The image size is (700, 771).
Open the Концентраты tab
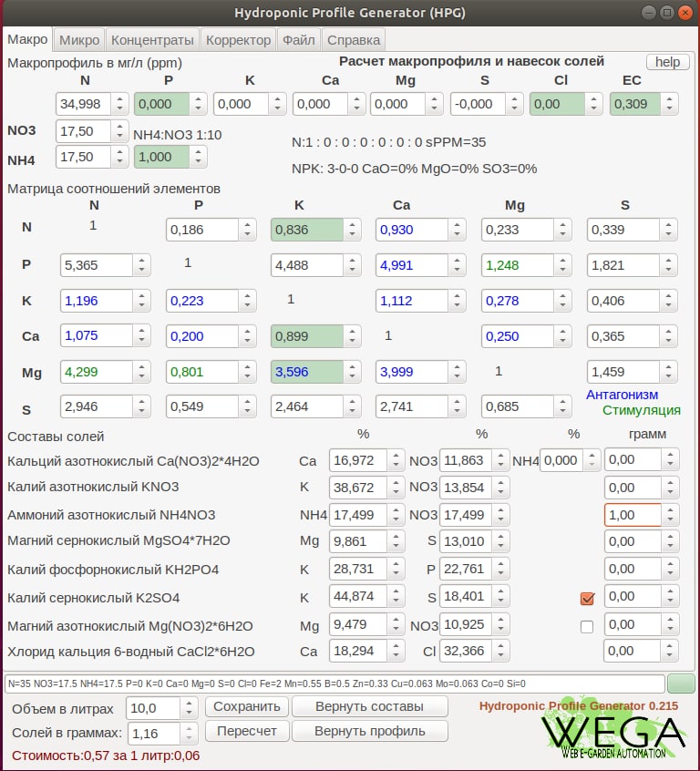[152, 40]
